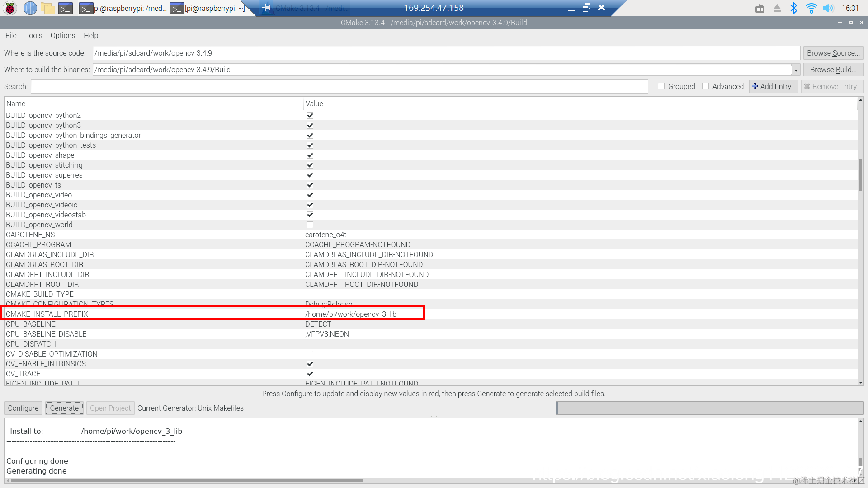Viewport: 868px width, 488px height.
Task: Click the volume speaker tray icon
Action: pyautogui.click(x=827, y=8)
